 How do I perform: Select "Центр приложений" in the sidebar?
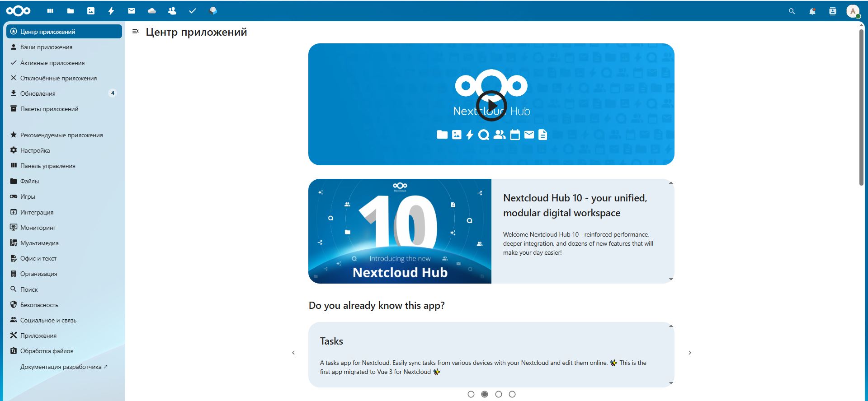click(x=64, y=32)
